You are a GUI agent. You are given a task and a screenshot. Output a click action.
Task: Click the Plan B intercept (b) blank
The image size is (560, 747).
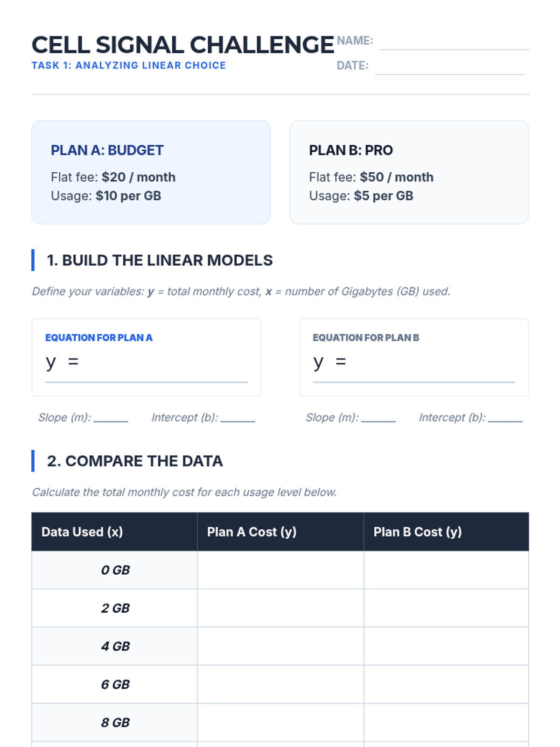tap(505, 418)
